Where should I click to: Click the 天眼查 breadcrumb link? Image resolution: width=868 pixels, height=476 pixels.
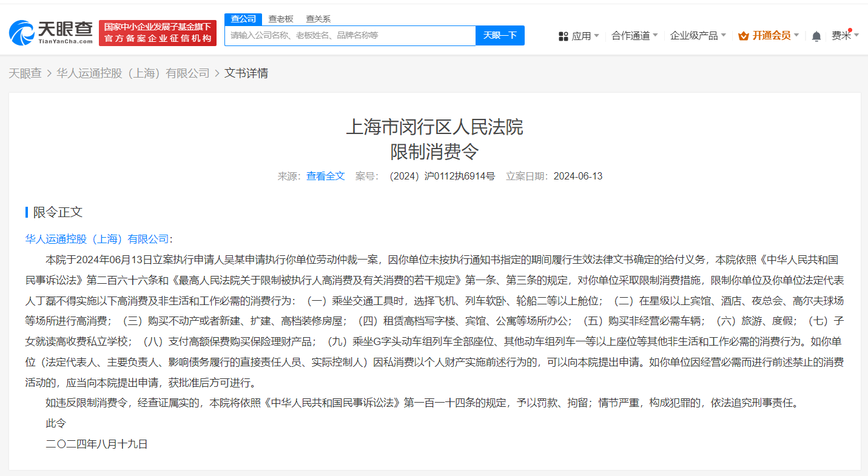[x=25, y=73]
